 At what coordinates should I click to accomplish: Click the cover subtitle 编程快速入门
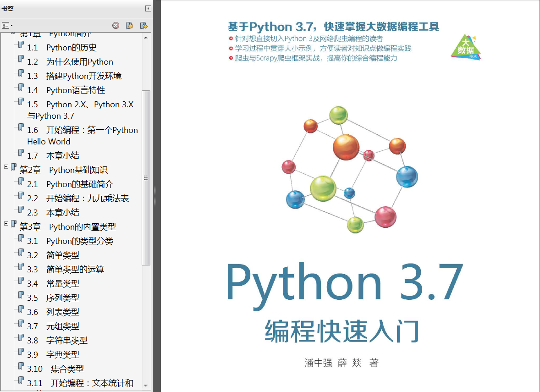[x=342, y=331]
